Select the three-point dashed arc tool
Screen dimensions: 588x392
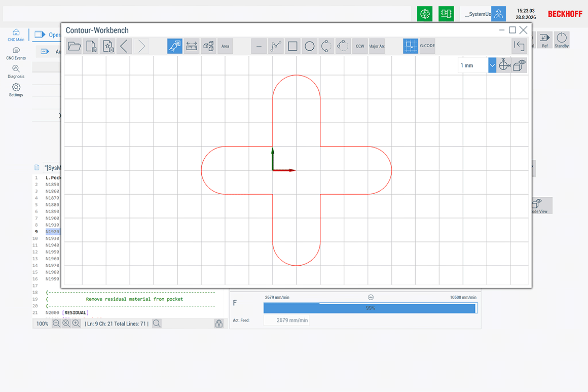pyautogui.click(x=343, y=46)
